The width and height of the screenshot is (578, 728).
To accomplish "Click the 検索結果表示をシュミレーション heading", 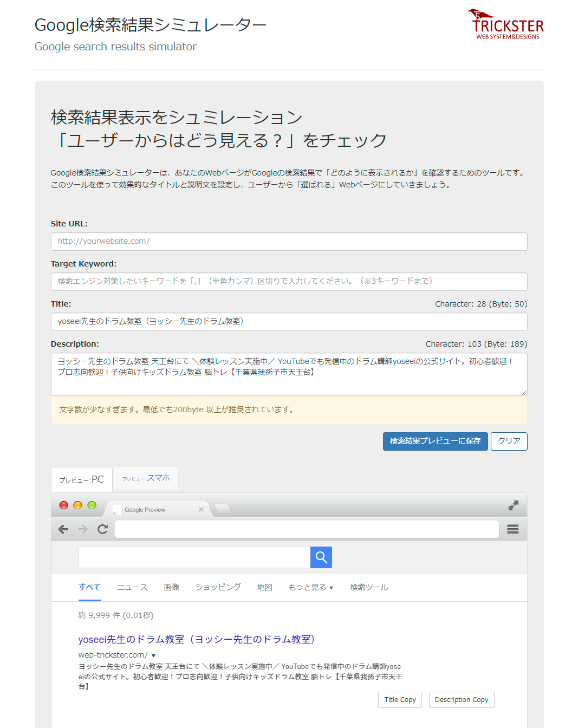I will coord(177,117).
